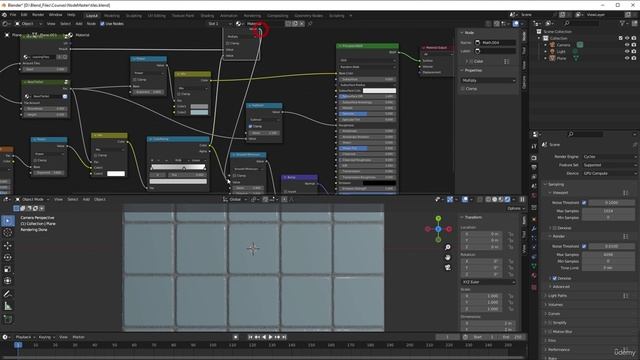Click the viewport pan hand icon
640x360 pixels.
click(448, 258)
